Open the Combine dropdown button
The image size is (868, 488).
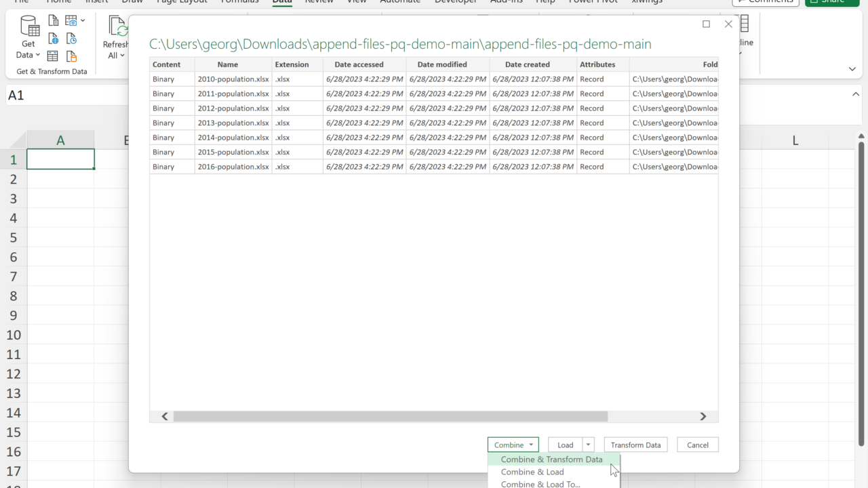coord(513,445)
